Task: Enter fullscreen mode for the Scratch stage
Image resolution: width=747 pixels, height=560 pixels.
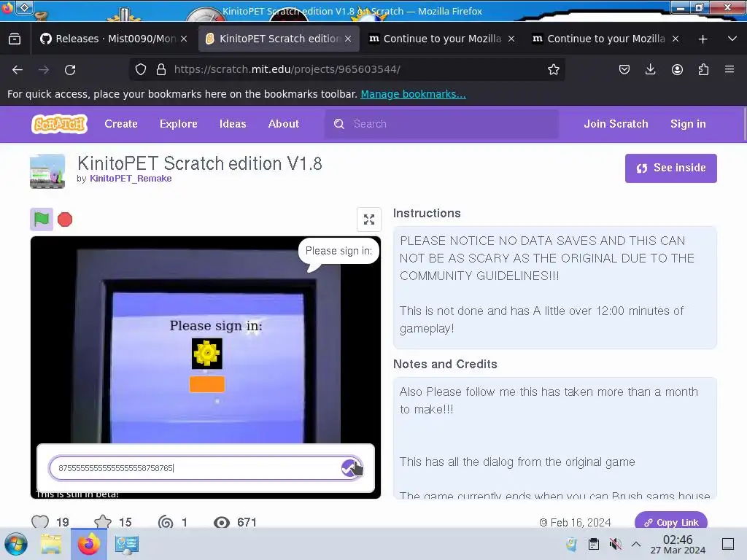Action: [368, 219]
